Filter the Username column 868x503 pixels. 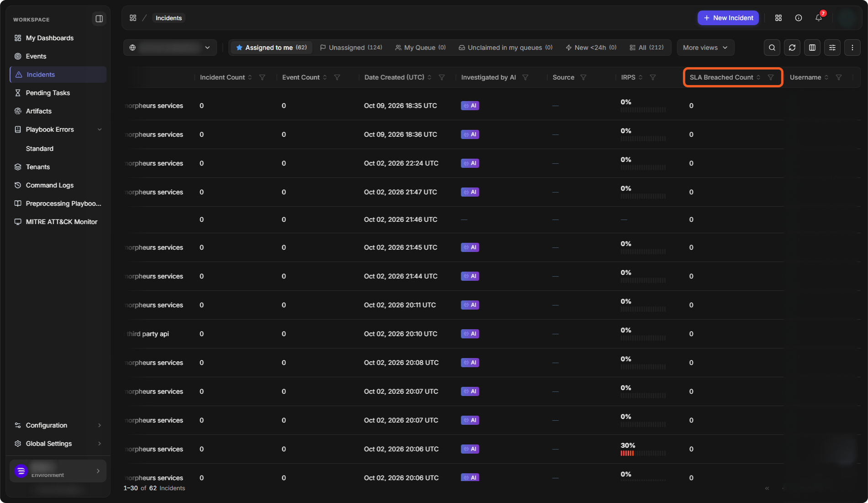(839, 77)
